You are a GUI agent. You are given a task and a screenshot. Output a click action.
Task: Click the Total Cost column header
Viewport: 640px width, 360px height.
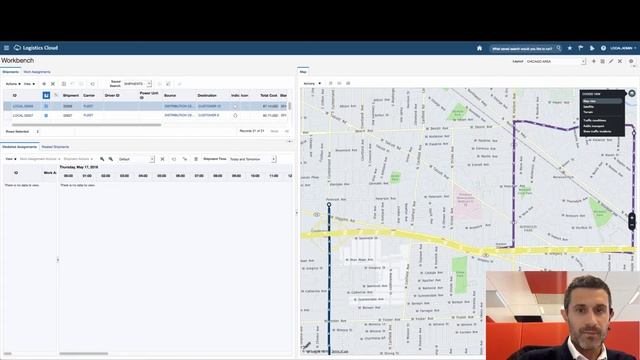269,95
